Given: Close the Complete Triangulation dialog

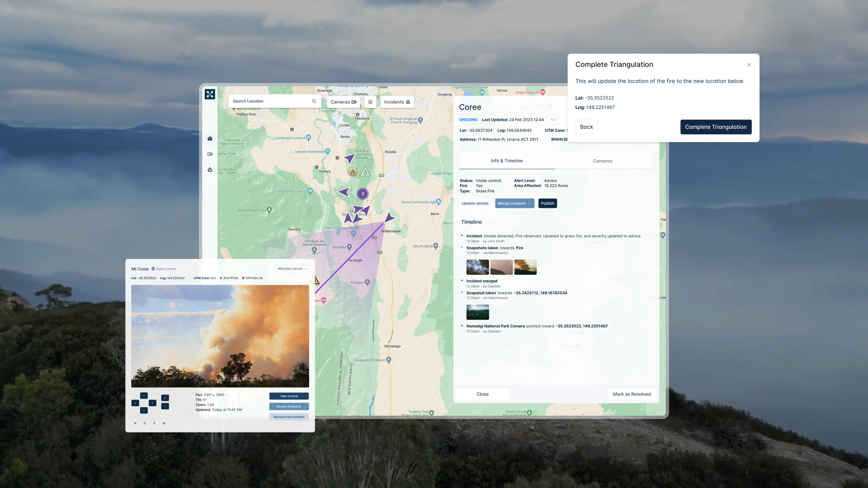Looking at the screenshot, I should pyautogui.click(x=749, y=65).
